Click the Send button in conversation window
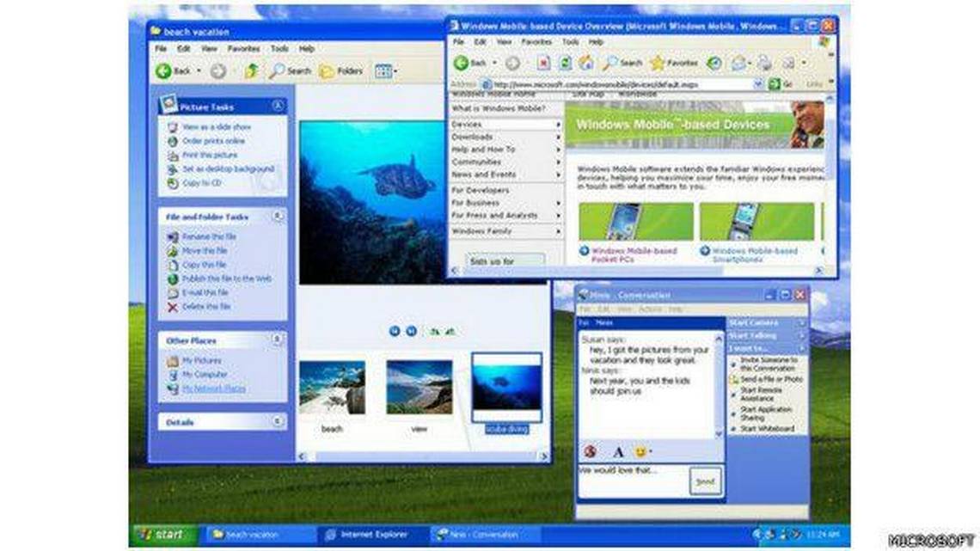Screen dimensions: 980x551 [x=705, y=481]
